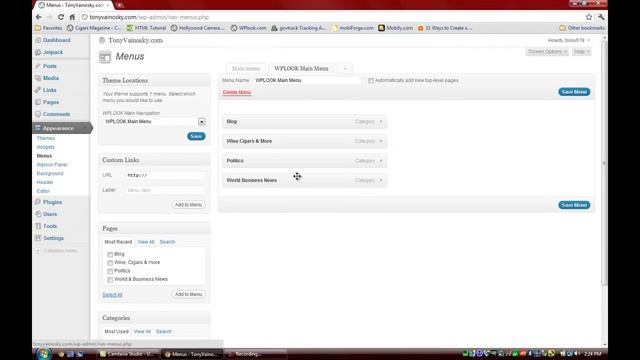This screenshot has height=360, width=640.
Task: Click the Posts pushpin icon
Action: [x=38, y=66]
